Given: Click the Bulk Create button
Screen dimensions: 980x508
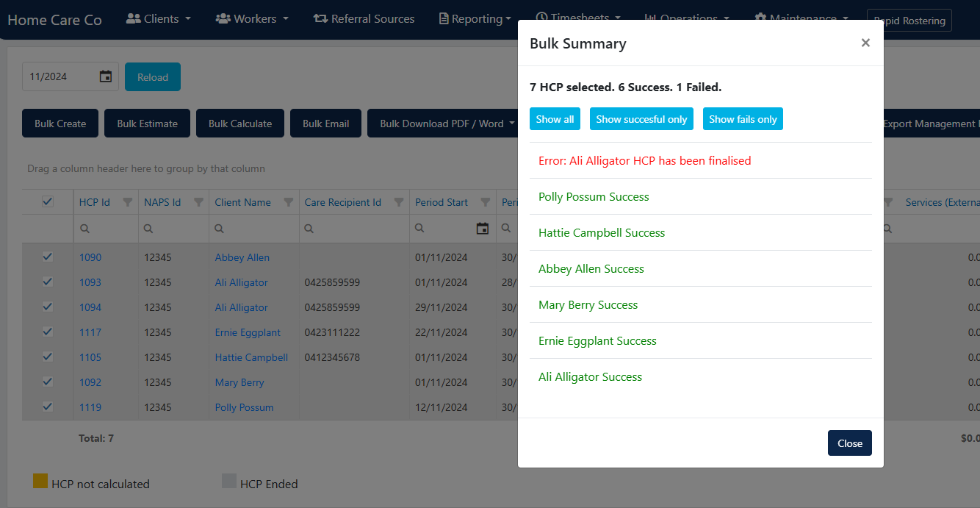Looking at the screenshot, I should [60, 124].
